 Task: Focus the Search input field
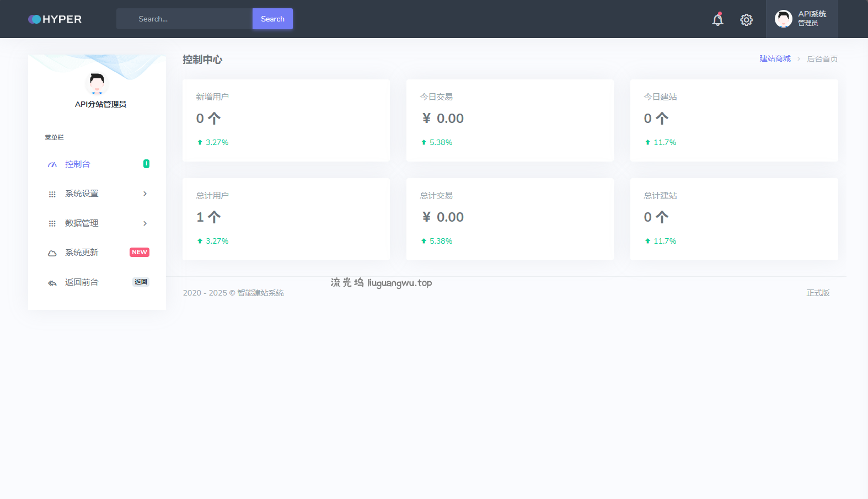tap(185, 19)
